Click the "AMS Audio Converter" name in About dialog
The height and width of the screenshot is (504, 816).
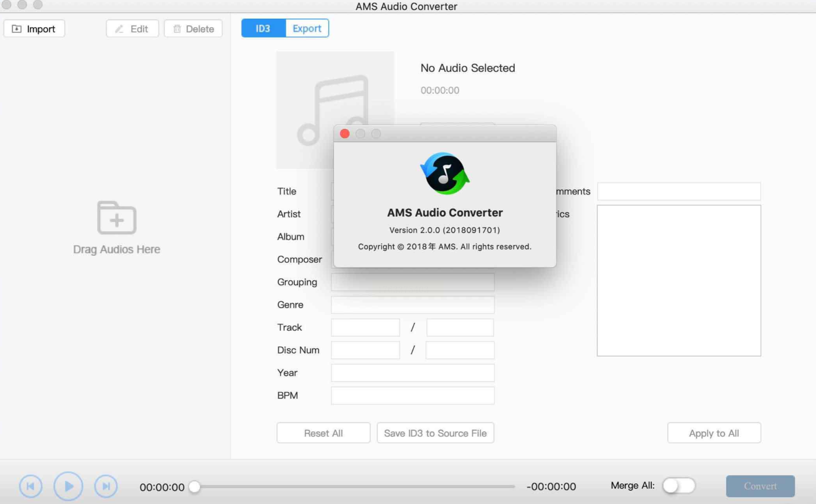coord(445,212)
